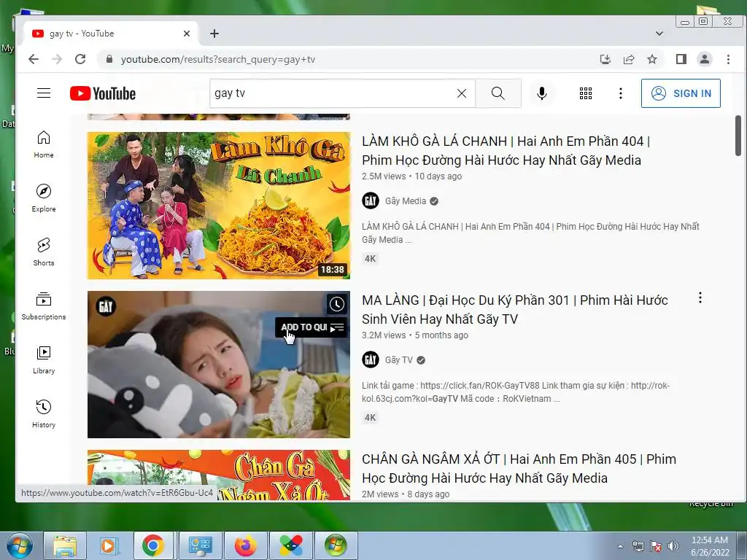Clear the search box with the X
This screenshot has width=747, height=560.
click(x=462, y=93)
